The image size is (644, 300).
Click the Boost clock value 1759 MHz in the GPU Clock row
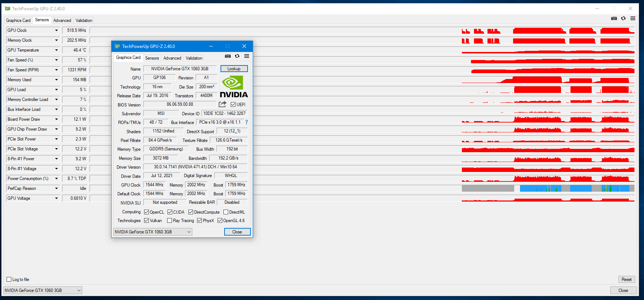coord(236,185)
